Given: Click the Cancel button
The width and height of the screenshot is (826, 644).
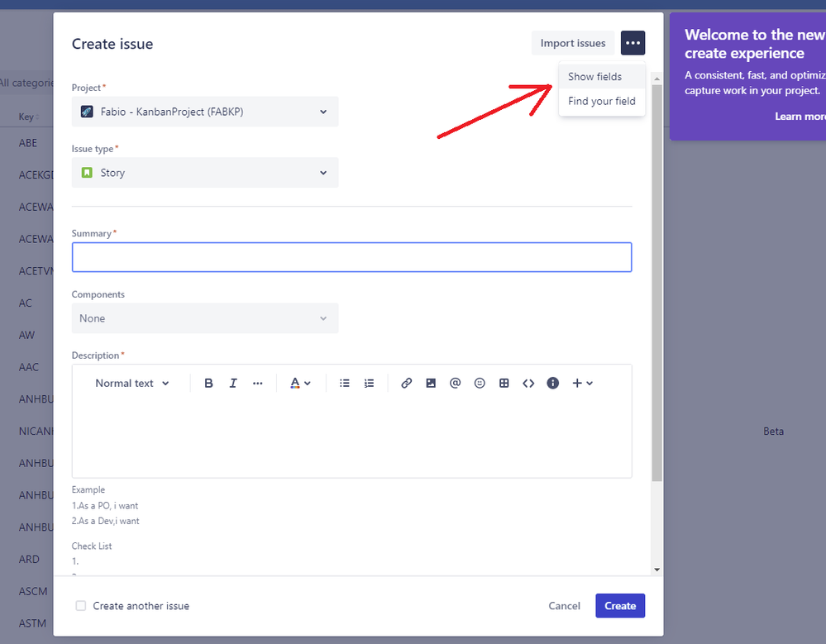Looking at the screenshot, I should (564, 606).
